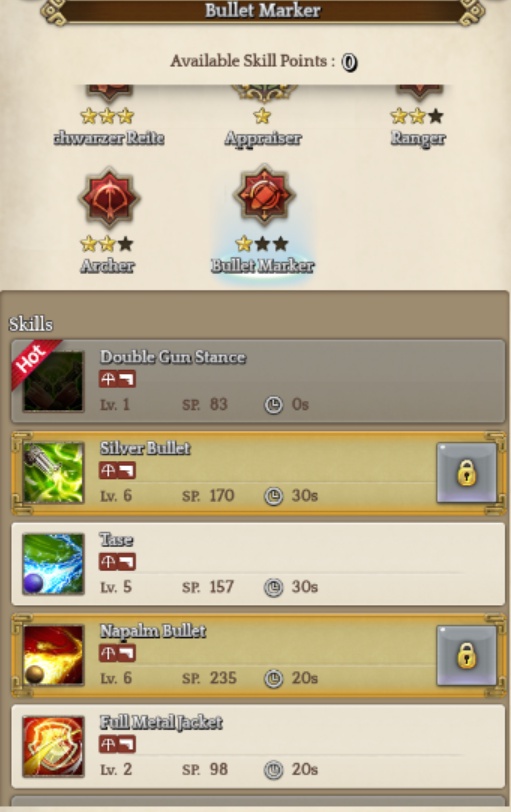Click the Napalm Bullet skill icon
Image resolution: width=511 pixels, height=812 pixels.
(53, 655)
